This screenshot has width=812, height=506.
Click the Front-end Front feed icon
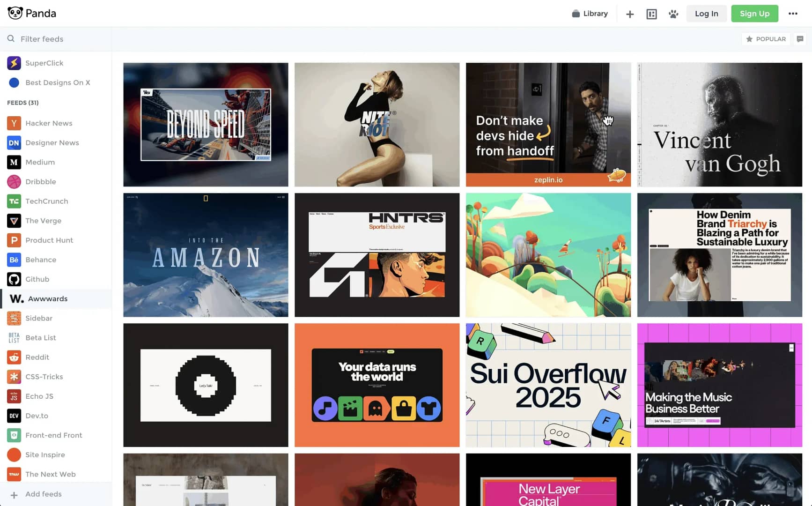(14, 435)
